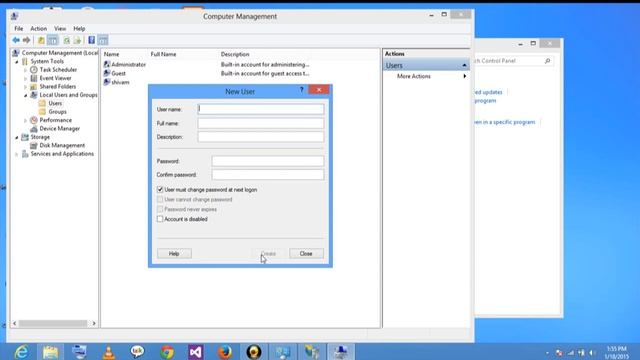The image size is (640, 360).
Task: Click the Event Viewer tree icon
Action: pyautogui.click(x=34, y=78)
